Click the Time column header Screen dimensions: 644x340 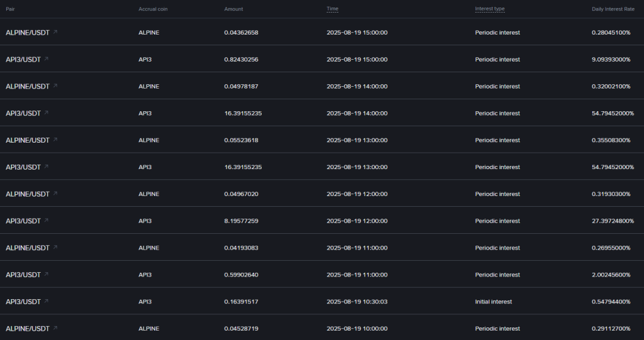[x=332, y=9]
